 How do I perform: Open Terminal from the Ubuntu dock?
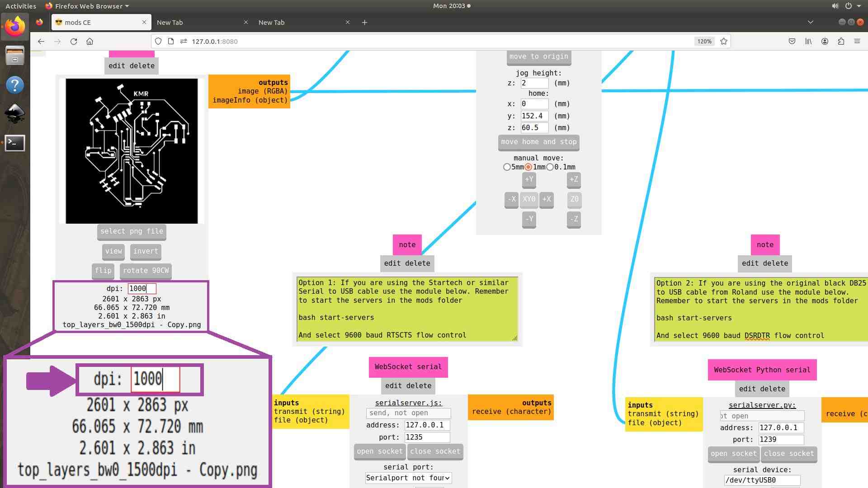[x=14, y=143]
